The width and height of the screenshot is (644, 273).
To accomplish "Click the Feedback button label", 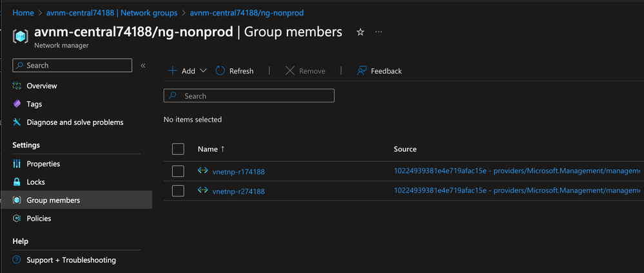I will [x=386, y=71].
